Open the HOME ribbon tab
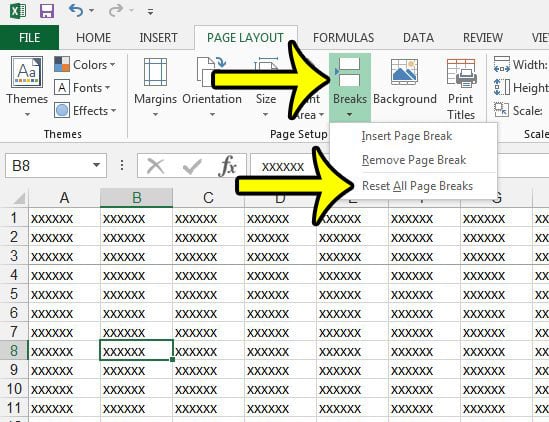This screenshot has height=422, width=549. tap(93, 37)
